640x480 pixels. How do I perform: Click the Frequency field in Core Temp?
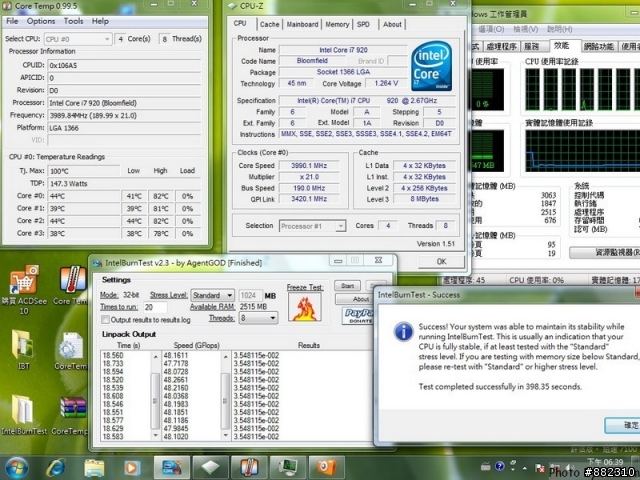click(124, 116)
